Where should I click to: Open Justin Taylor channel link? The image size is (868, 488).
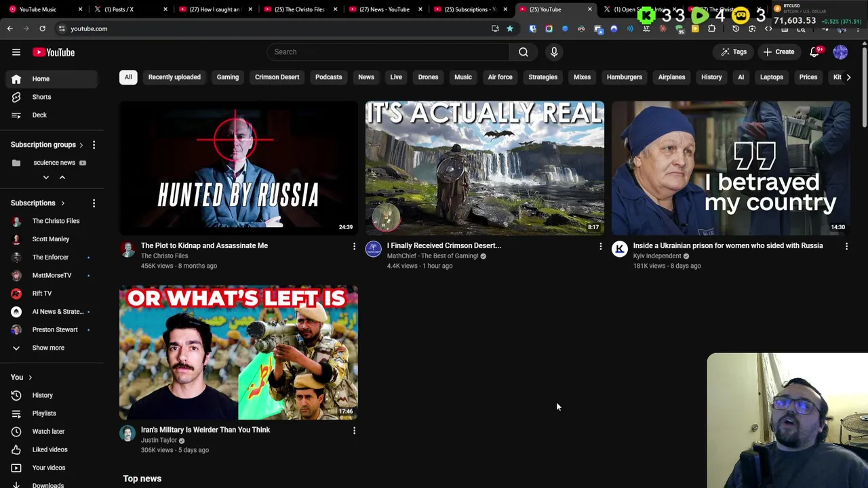pos(159,440)
